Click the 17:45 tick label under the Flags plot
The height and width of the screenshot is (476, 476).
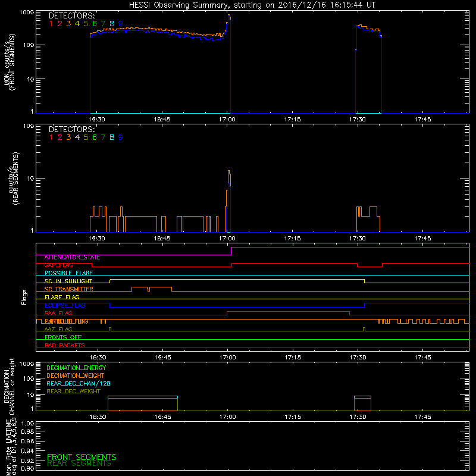[x=423, y=358]
